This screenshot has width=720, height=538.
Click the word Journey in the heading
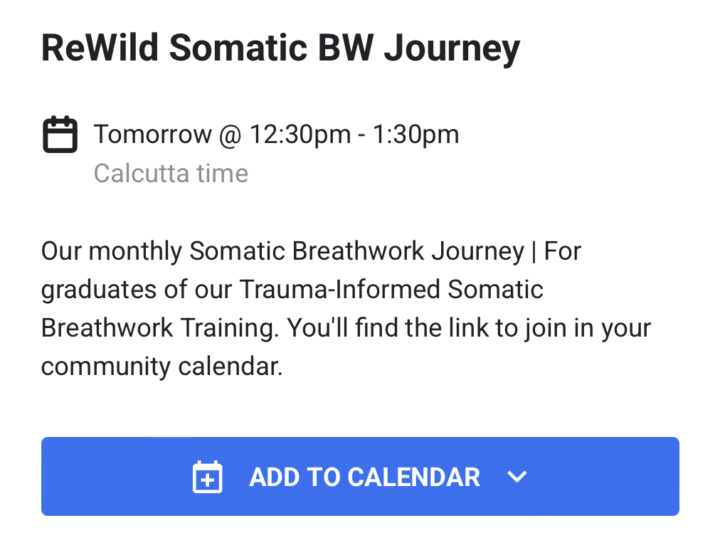[x=452, y=49]
